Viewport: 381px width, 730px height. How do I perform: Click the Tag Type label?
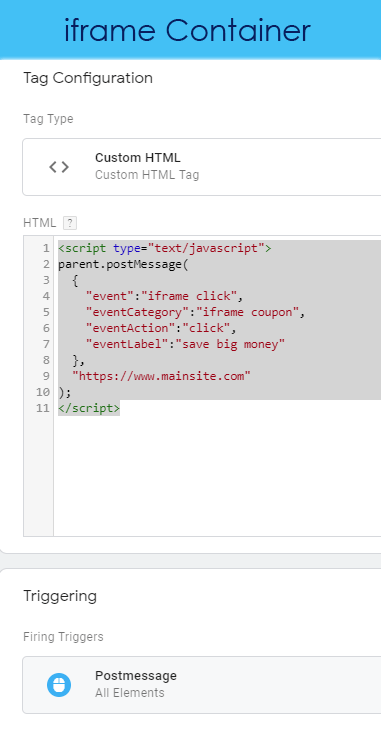[48, 119]
